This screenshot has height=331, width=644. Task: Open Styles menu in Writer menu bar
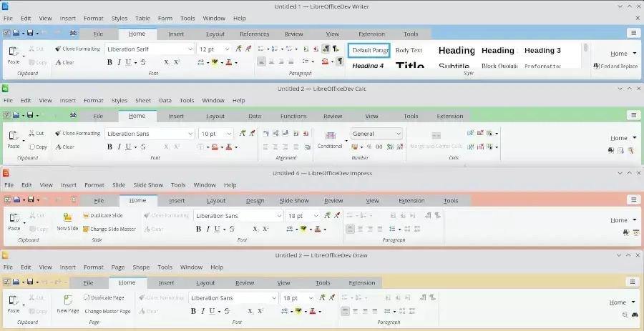119,19
